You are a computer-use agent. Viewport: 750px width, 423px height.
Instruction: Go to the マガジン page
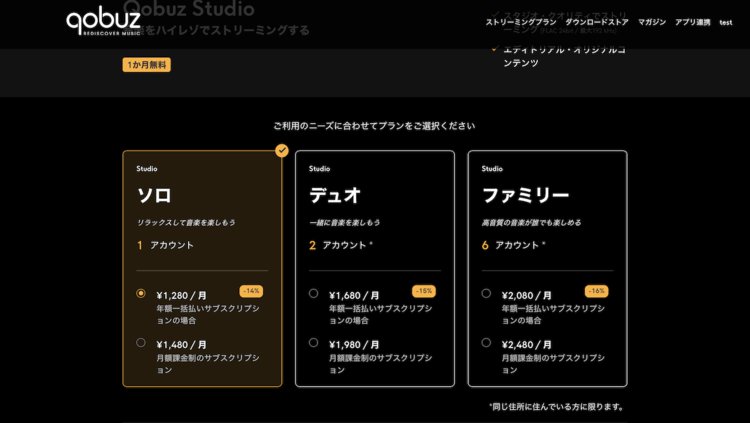651,22
